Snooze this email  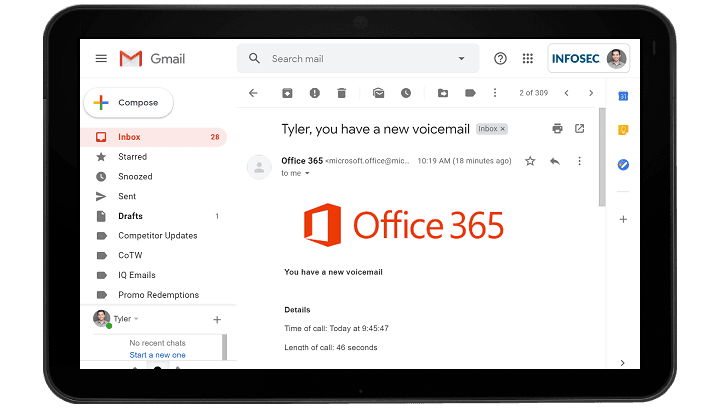[x=406, y=93]
